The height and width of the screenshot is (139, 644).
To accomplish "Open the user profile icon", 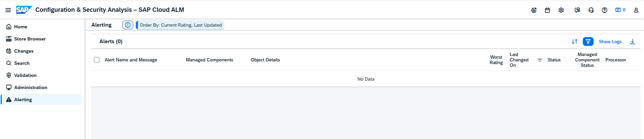I will [636, 10].
